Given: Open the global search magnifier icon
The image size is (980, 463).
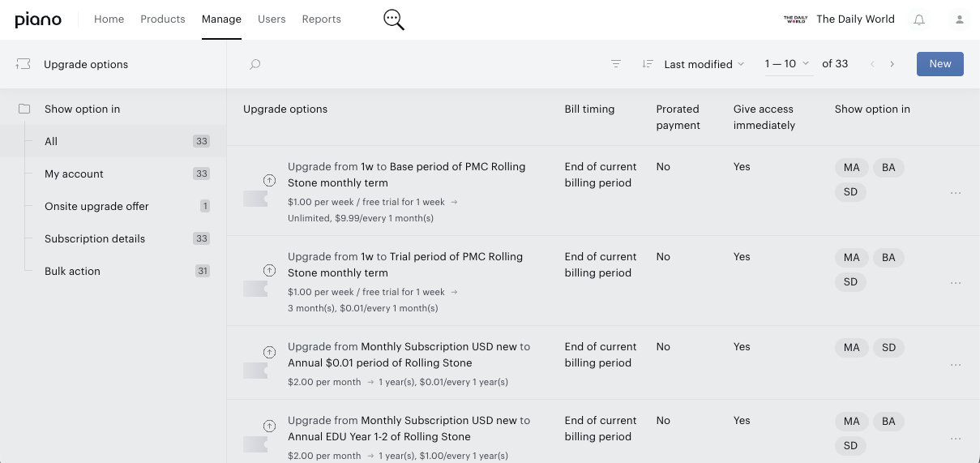Looking at the screenshot, I should pos(394,19).
